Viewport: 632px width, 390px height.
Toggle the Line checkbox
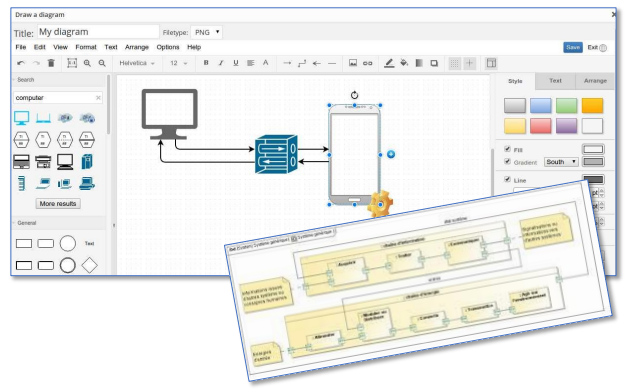507,180
